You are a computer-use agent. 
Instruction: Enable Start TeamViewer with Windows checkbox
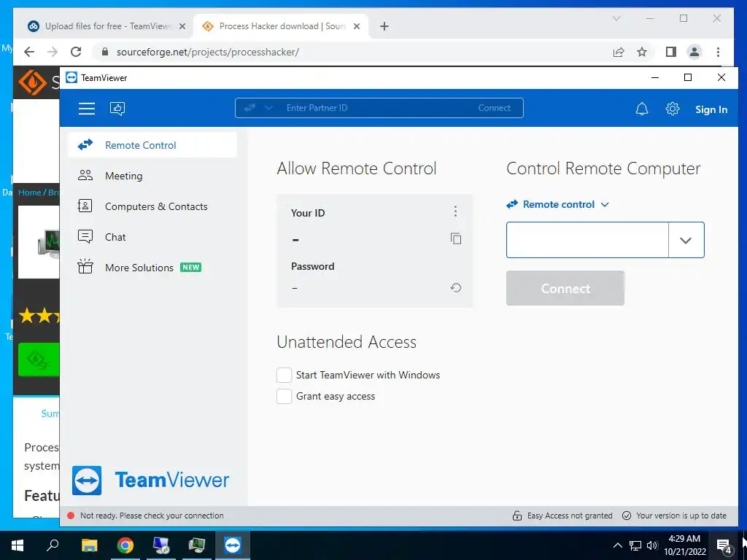284,376
